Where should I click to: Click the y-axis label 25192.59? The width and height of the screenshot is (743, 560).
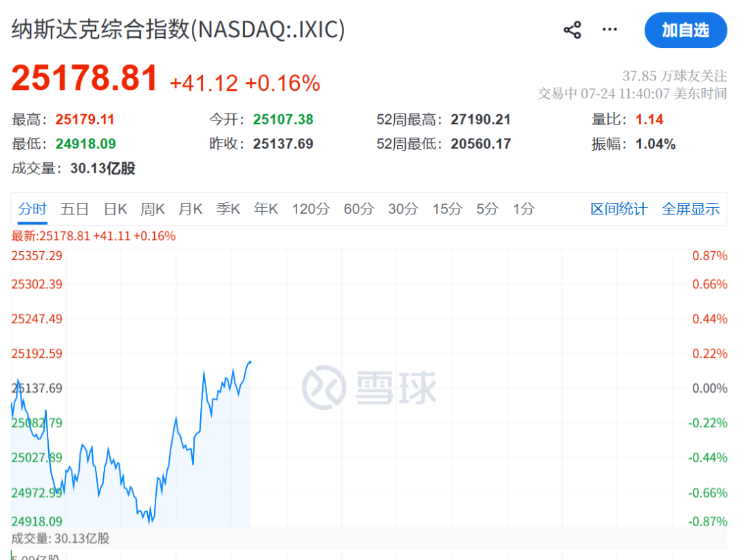(x=37, y=354)
